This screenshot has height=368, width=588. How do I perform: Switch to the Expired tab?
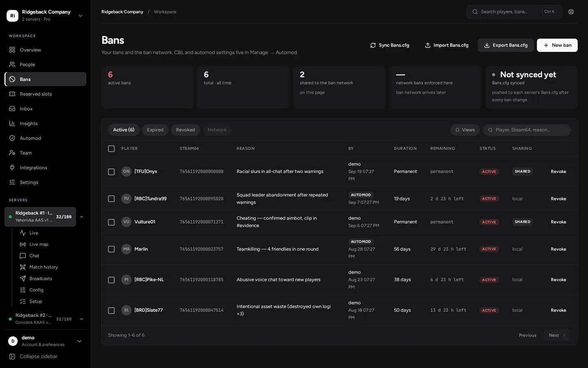click(x=155, y=130)
